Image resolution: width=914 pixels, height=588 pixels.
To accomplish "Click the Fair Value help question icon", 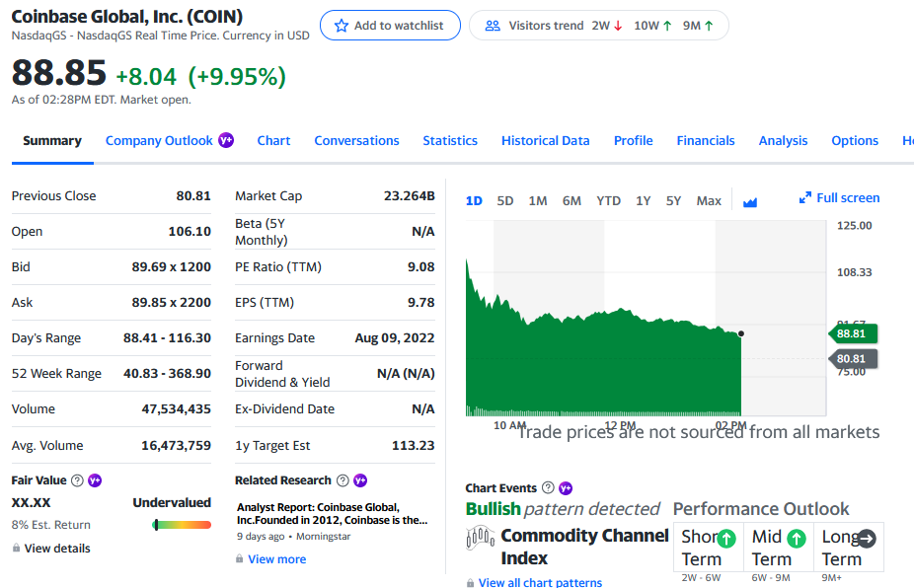I will coord(77,480).
